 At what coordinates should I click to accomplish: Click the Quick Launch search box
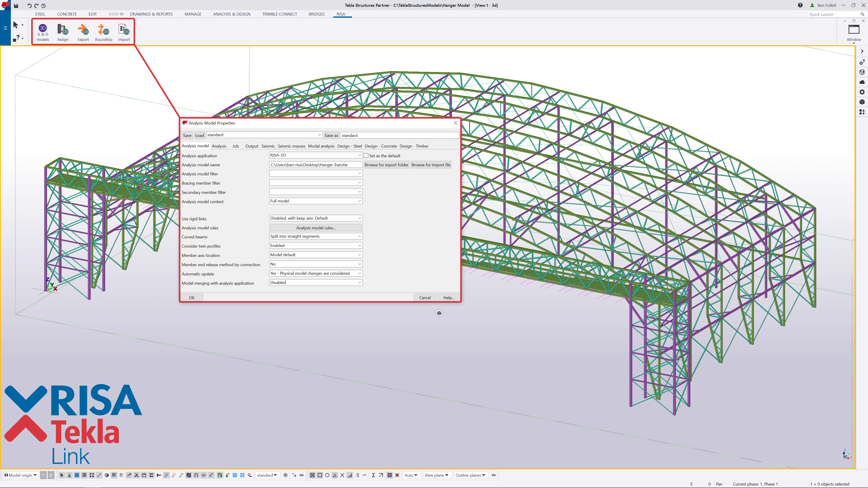(x=837, y=14)
